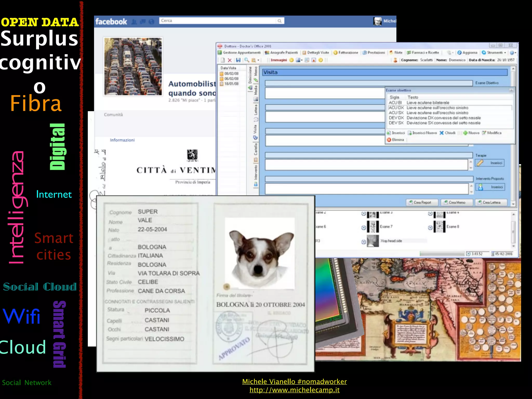Toggle the round check next to Esame 7
This screenshot has width=532, height=399.
point(364,228)
